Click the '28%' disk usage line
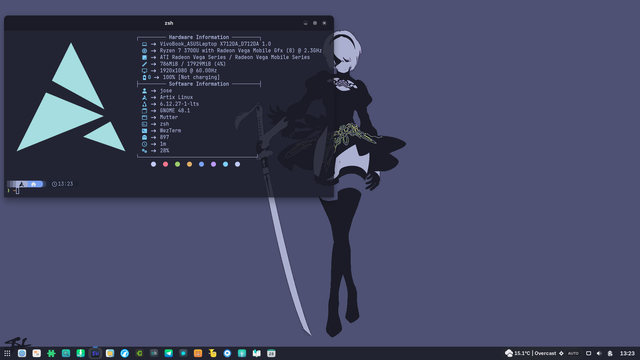The height and width of the screenshot is (360, 640). click(x=164, y=151)
